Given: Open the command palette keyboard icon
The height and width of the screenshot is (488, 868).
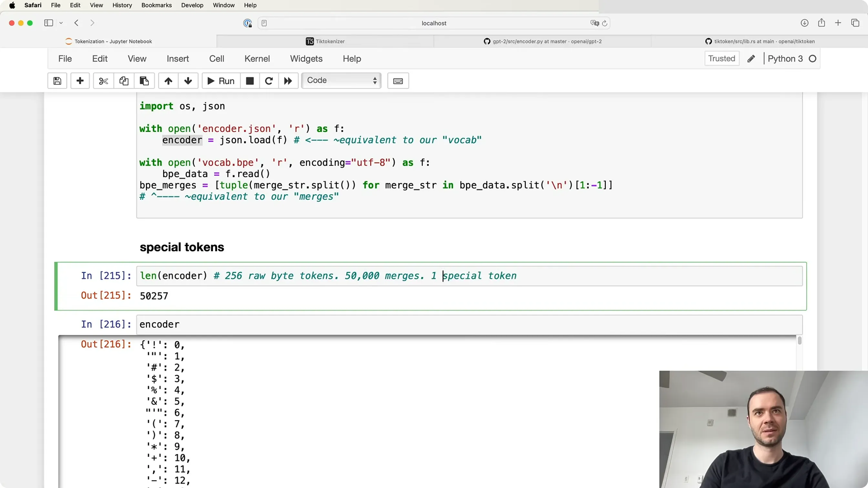Looking at the screenshot, I should tap(398, 81).
